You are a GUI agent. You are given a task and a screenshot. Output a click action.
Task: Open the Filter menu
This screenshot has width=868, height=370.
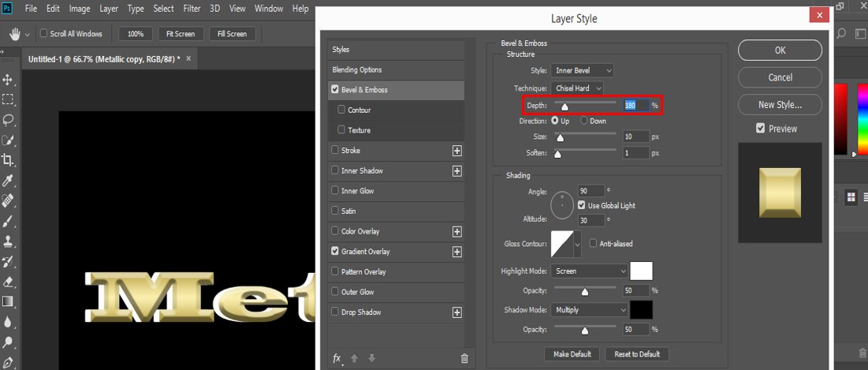192,9
